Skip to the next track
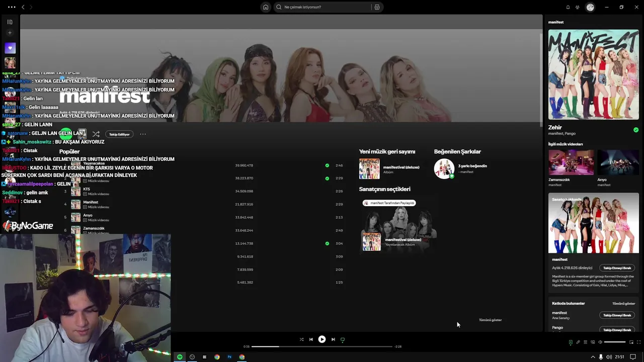This screenshot has height=362, width=644. click(x=333, y=339)
